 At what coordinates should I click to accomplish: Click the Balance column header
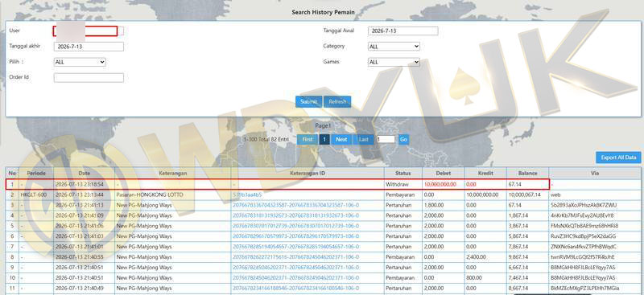click(527, 173)
